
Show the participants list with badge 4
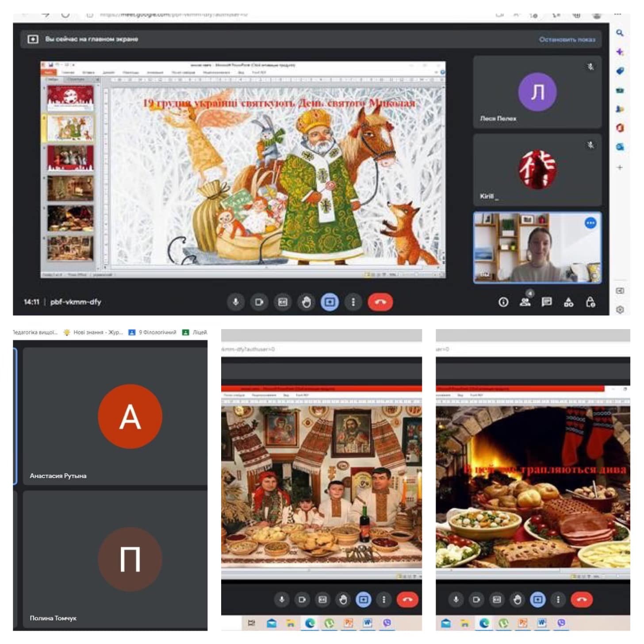tap(525, 302)
